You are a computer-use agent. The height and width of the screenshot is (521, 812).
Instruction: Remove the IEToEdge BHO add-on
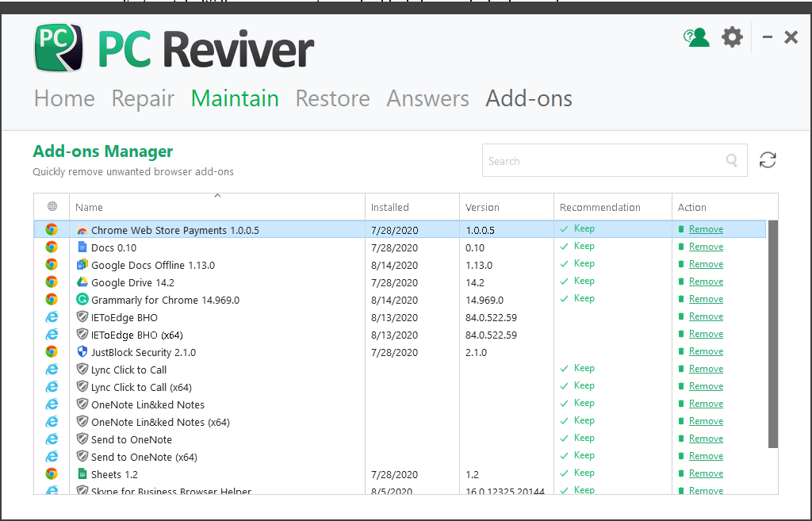[706, 316]
